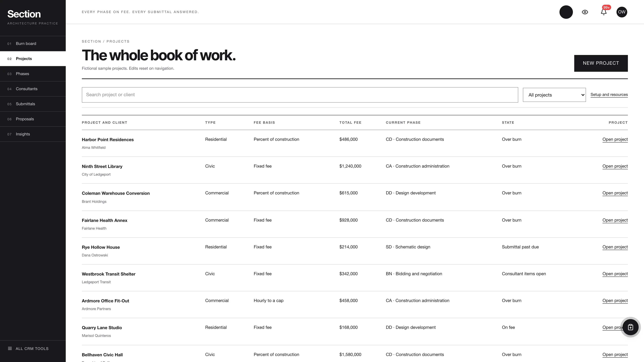Open the Proposals section
The image size is (644, 362).
33,119
